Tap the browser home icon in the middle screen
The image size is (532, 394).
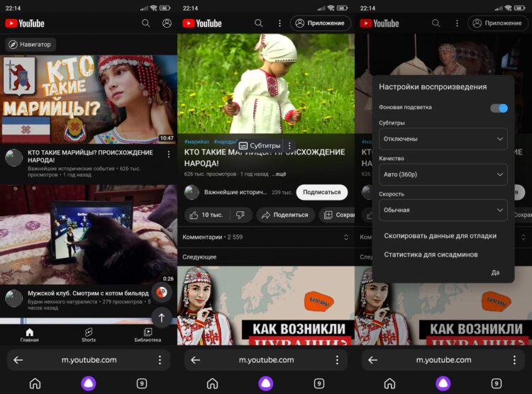[x=212, y=383]
